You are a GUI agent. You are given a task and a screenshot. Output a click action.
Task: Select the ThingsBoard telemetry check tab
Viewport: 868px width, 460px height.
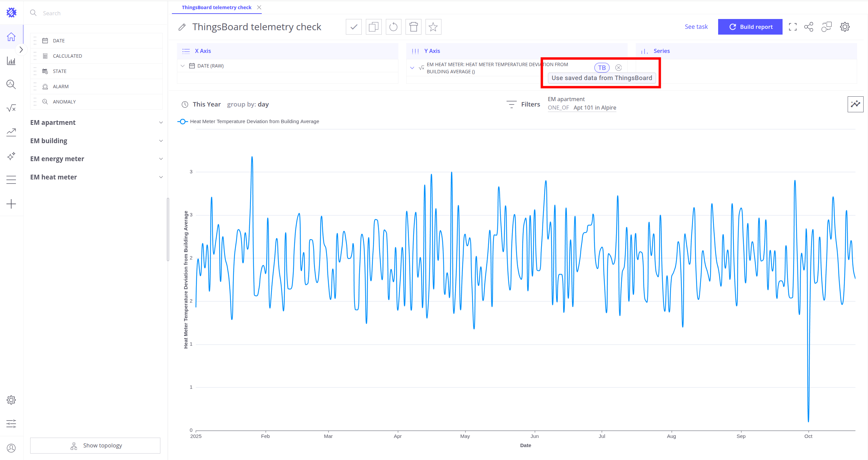click(x=216, y=7)
